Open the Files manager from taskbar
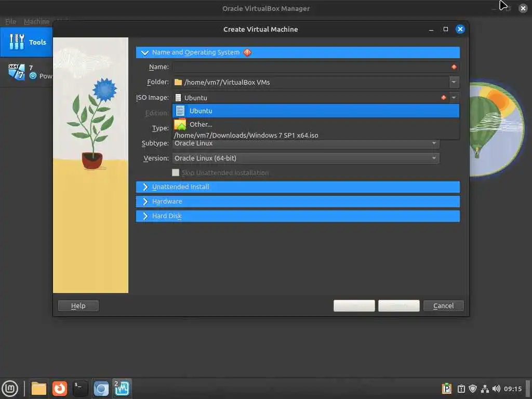 pyautogui.click(x=38, y=389)
